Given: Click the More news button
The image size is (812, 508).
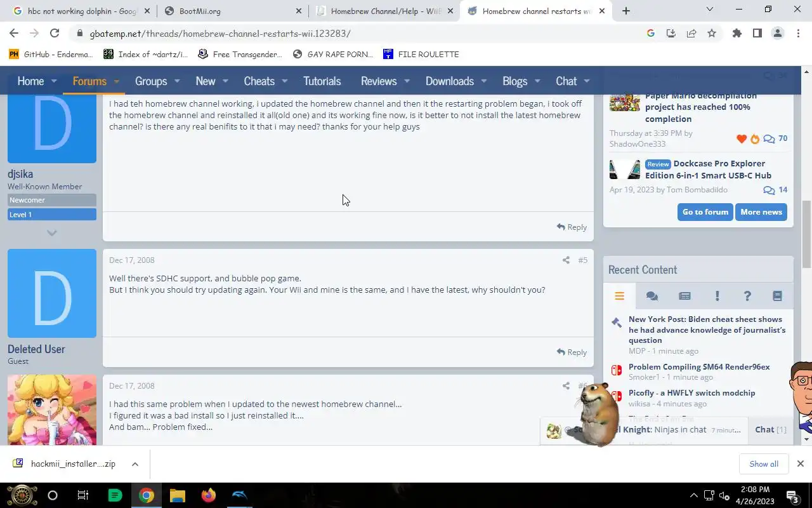Looking at the screenshot, I should [761, 212].
